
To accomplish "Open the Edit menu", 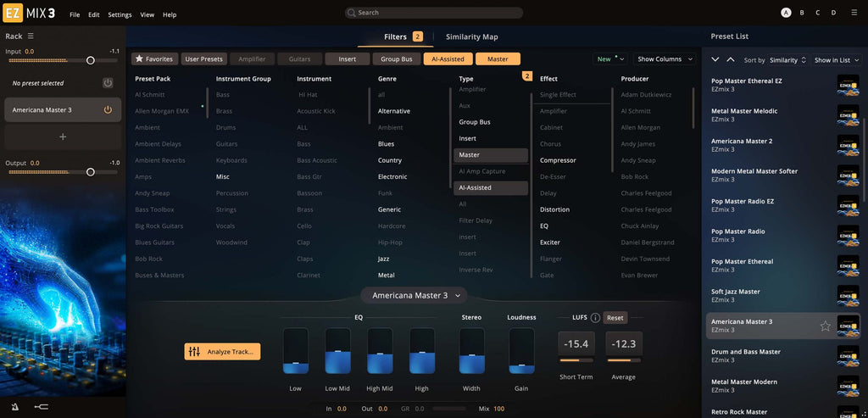I will [x=93, y=15].
